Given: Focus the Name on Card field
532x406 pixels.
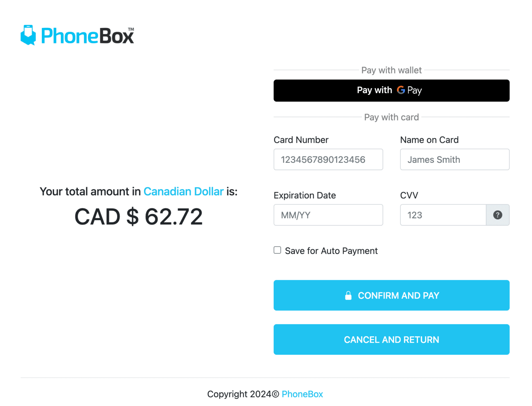Looking at the screenshot, I should tap(454, 160).
